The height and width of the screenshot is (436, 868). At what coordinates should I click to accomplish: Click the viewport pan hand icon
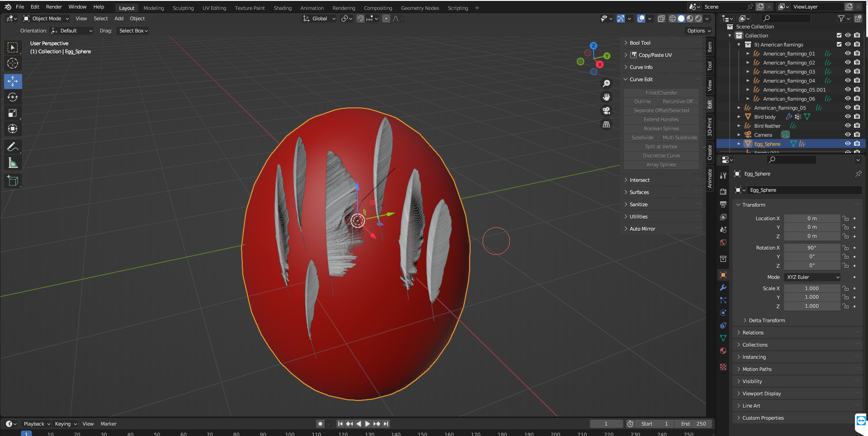point(606,97)
